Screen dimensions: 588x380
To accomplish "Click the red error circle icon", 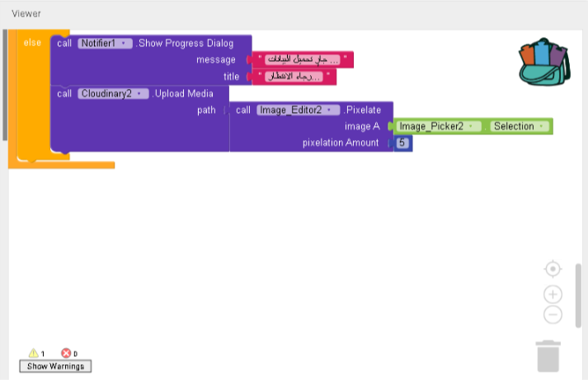I will click(x=66, y=353).
